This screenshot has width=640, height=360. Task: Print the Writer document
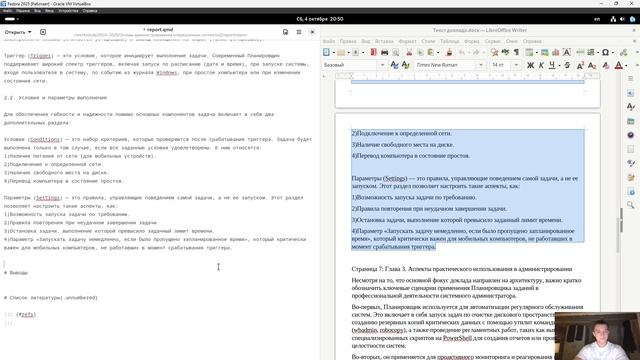384,52
